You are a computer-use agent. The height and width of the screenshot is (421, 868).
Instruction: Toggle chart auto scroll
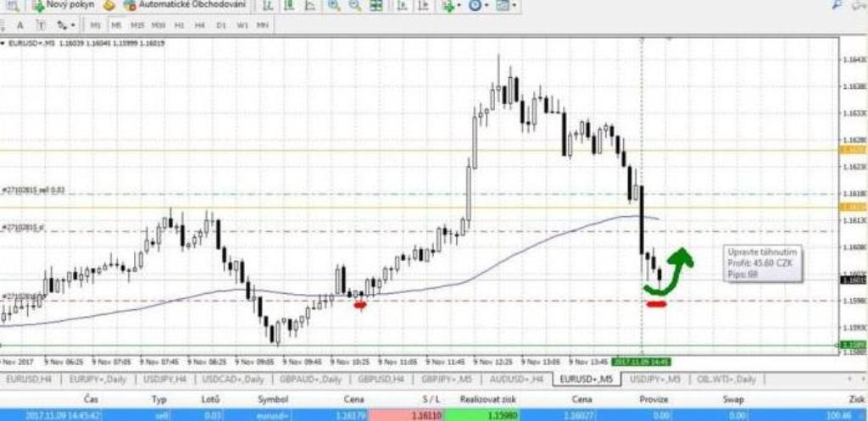point(400,6)
